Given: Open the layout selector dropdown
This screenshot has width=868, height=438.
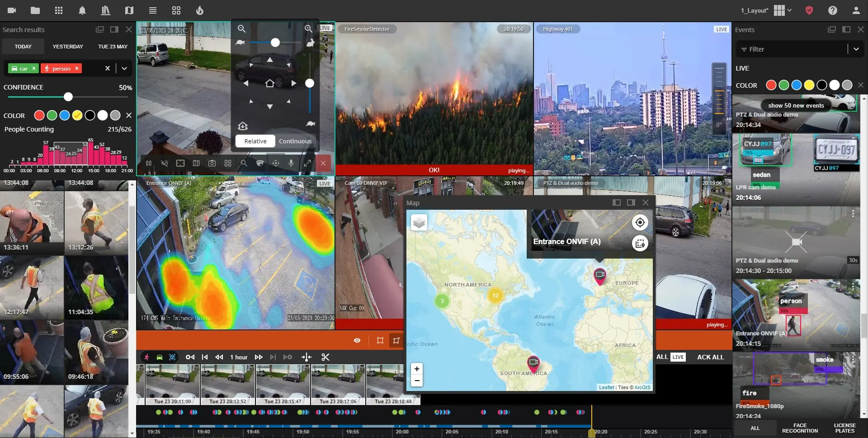Looking at the screenshot, I should point(783,10).
